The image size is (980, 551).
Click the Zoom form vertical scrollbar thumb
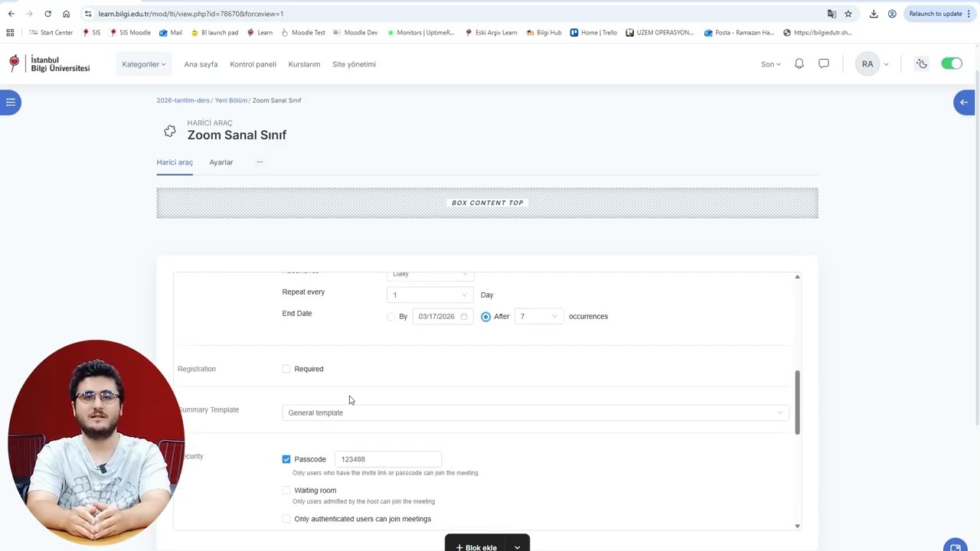797,403
